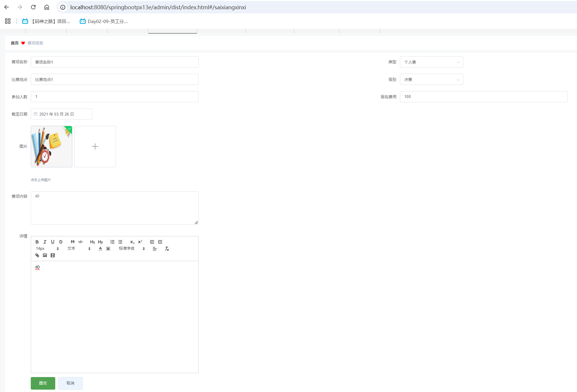Insert a code block in the editor
Viewport: 577px width, 392px height.
(80, 242)
